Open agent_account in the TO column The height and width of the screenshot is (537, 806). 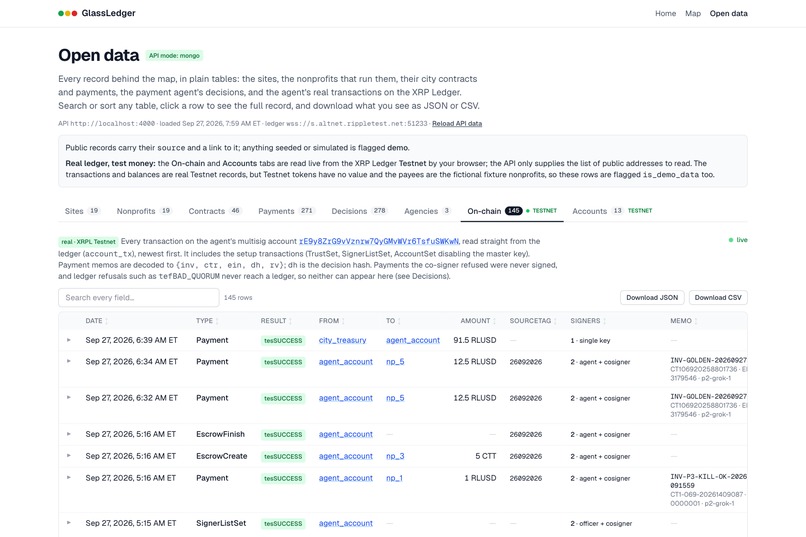[413, 340]
